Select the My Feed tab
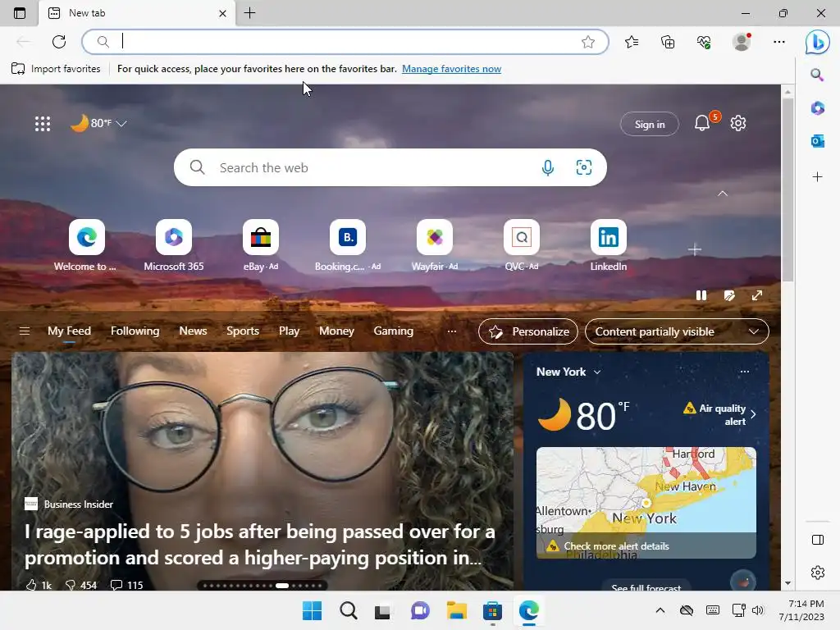Image resolution: width=840 pixels, height=630 pixels. 69,331
